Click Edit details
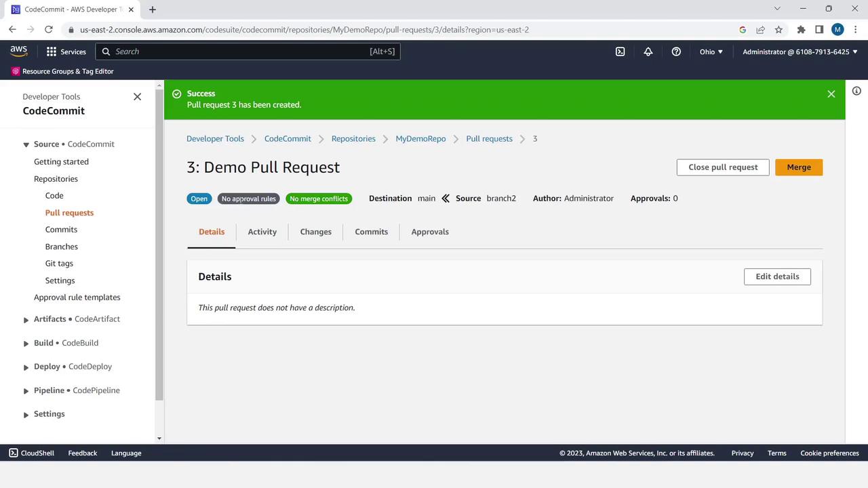The image size is (868, 488). [777, 277]
